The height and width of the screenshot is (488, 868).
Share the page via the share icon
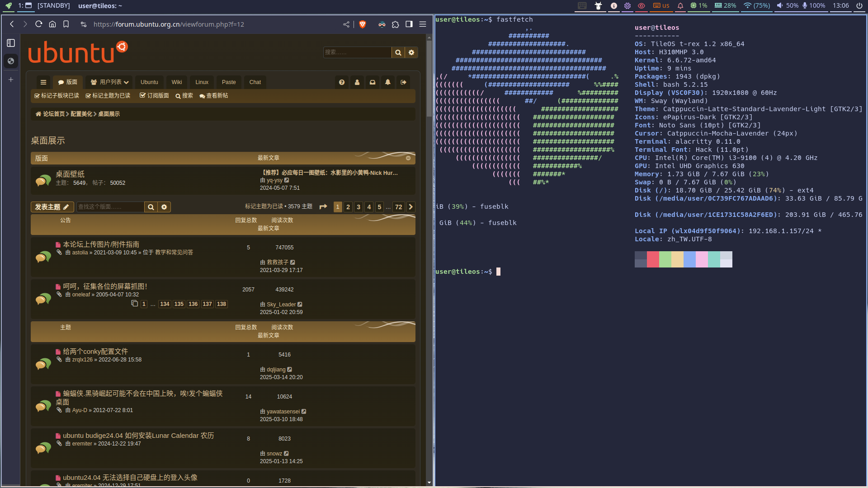(346, 24)
